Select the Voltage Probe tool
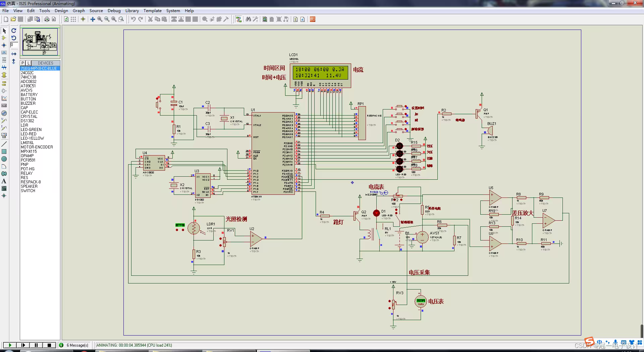The image size is (644, 352). point(4,121)
